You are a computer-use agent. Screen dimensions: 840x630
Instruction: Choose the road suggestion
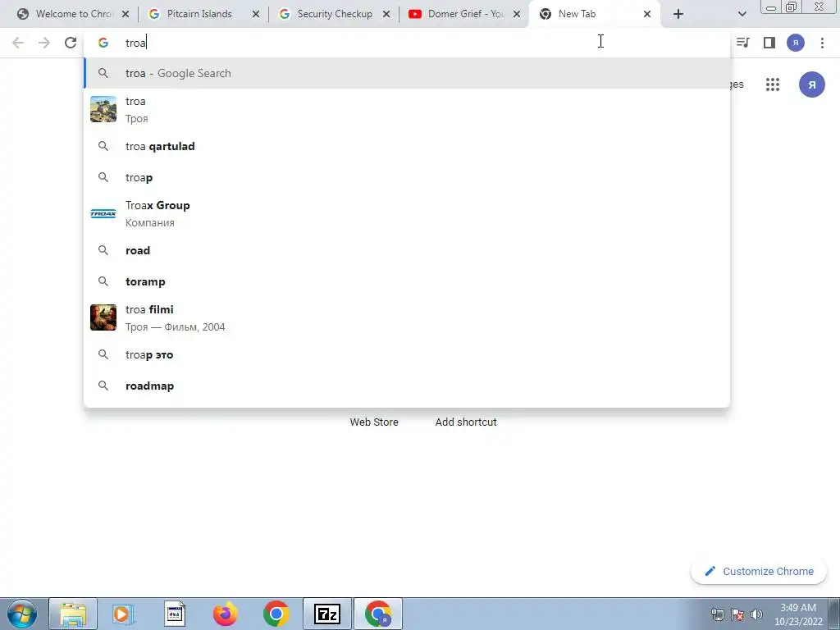(407, 250)
